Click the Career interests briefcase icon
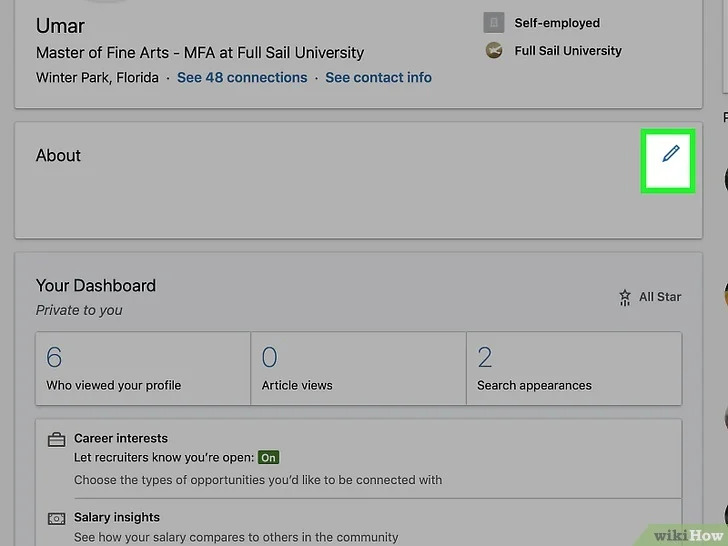 point(56,439)
